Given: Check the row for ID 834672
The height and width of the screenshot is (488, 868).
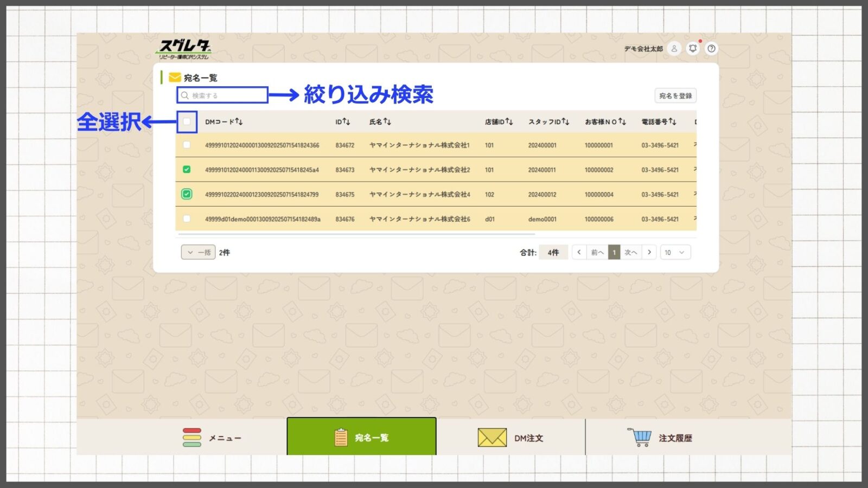Looking at the screenshot, I should click(x=187, y=145).
